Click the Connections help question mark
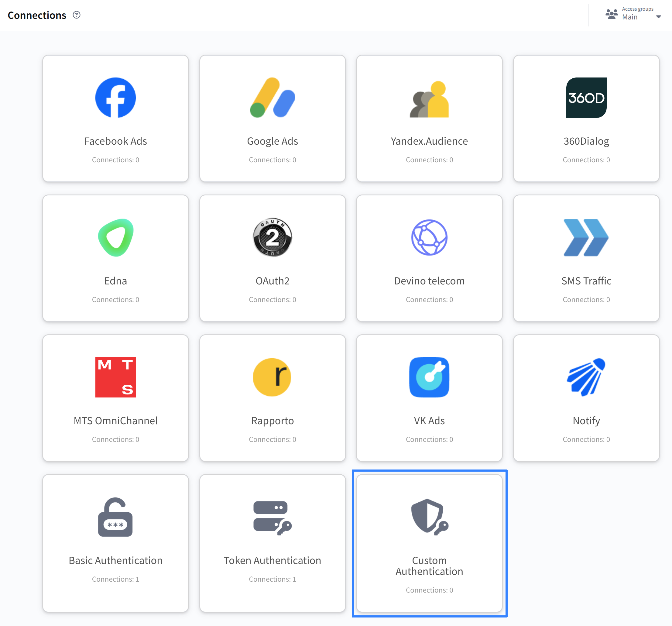Screen dimensions: 672x626 click(x=77, y=15)
